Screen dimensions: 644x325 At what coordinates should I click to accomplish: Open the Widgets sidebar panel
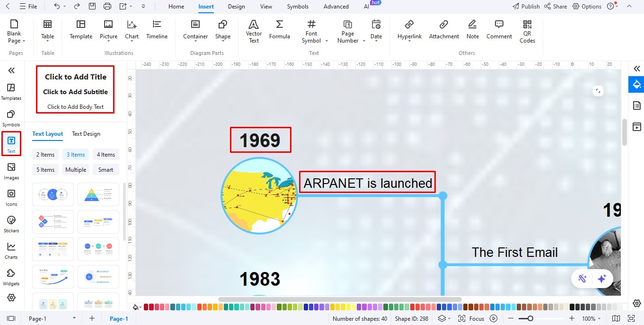point(11,277)
